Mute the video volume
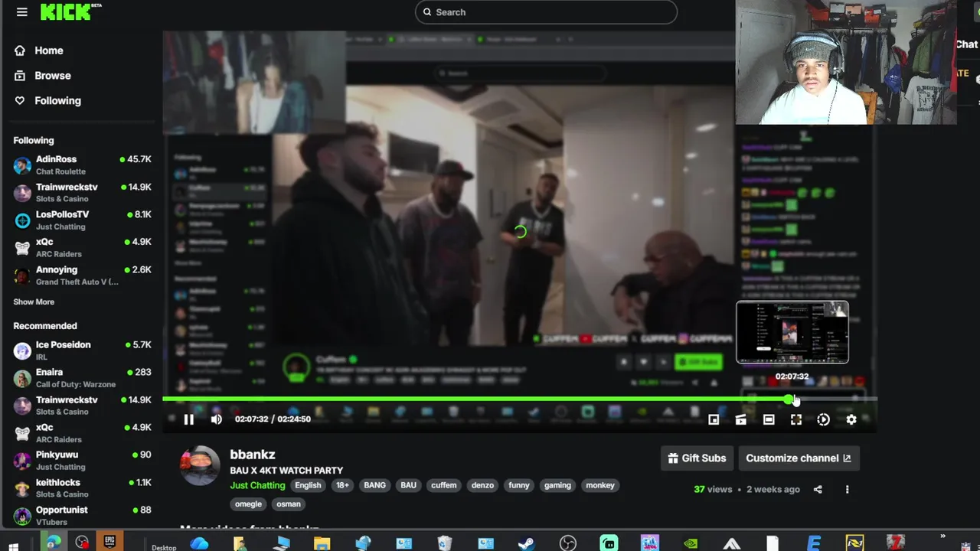980x551 pixels. [x=217, y=419]
